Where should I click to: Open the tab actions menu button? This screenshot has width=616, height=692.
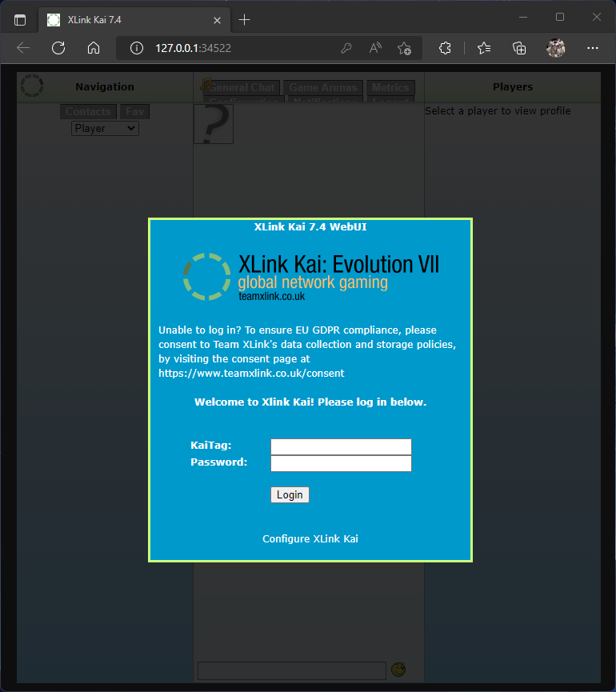pos(20,19)
